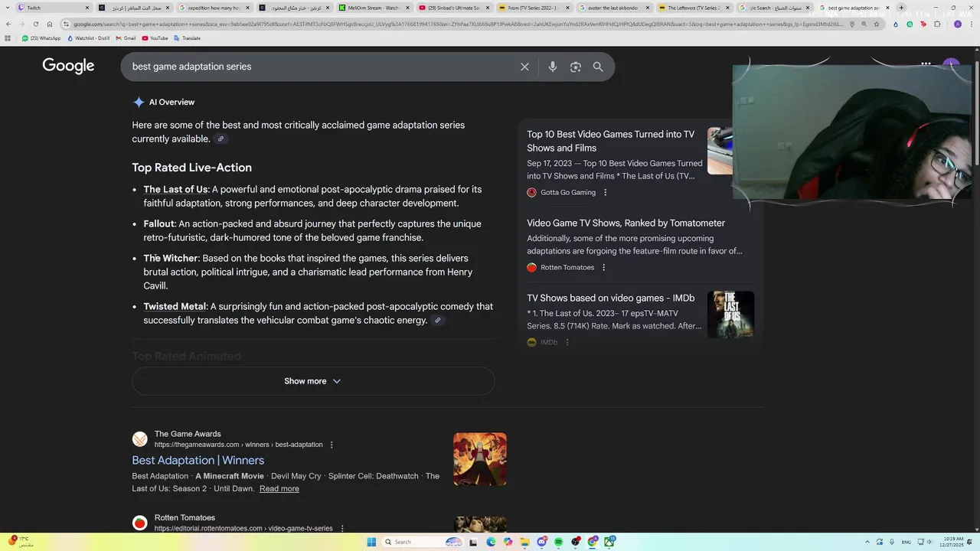Switch to the avatar: the last airbender tab
The height and width of the screenshot is (551, 980).
(614, 8)
